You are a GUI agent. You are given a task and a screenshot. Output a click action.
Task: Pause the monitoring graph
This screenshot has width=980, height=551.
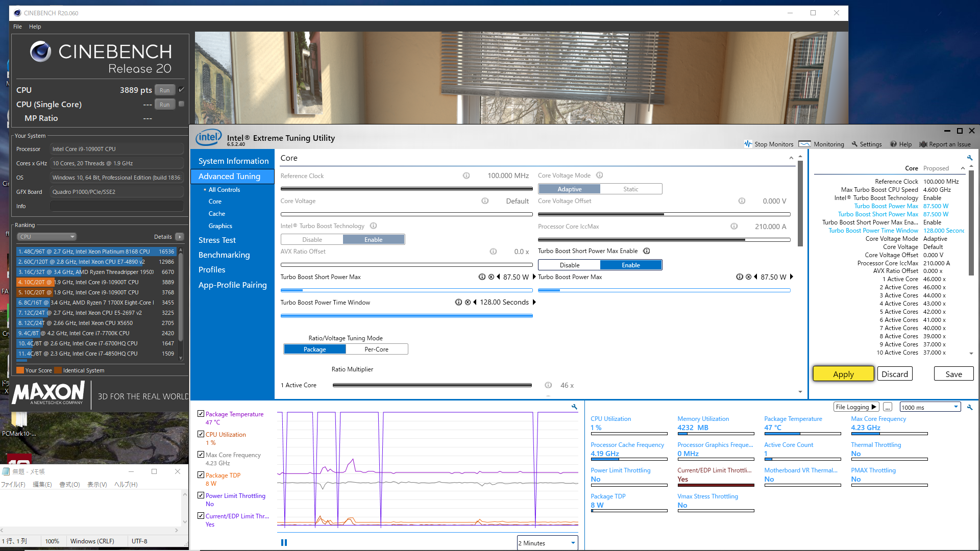click(284, 543)
